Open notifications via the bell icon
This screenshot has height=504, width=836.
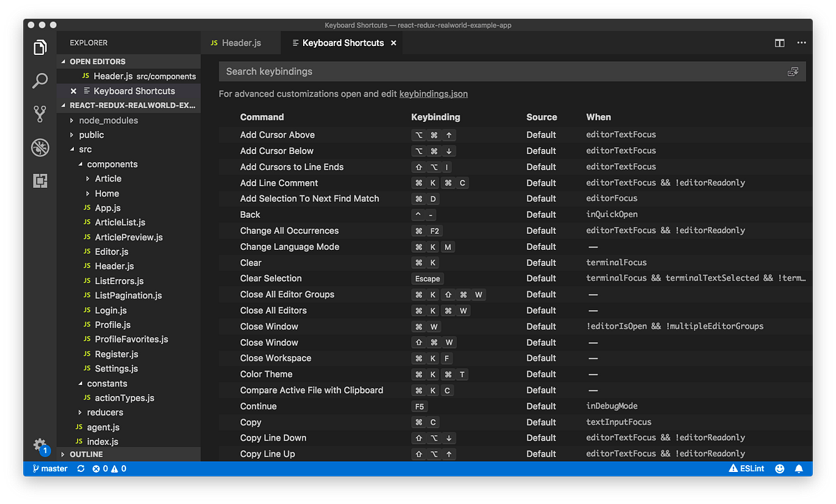798,468
